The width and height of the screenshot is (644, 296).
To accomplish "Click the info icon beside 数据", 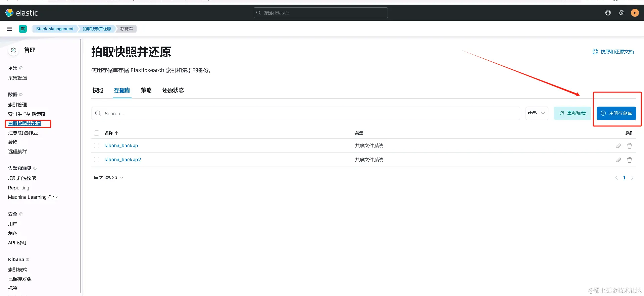I will point(21,95).
